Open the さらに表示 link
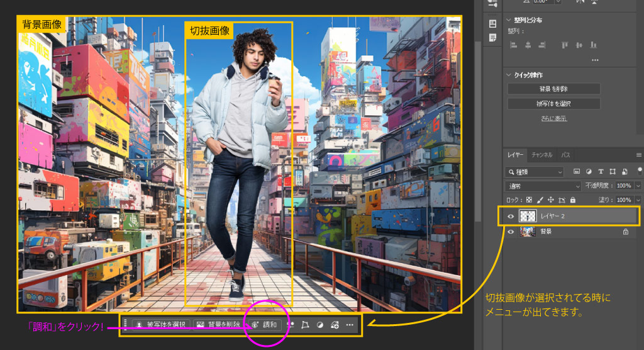The width and height of the screenshot is (644, 350). point(553,118)
